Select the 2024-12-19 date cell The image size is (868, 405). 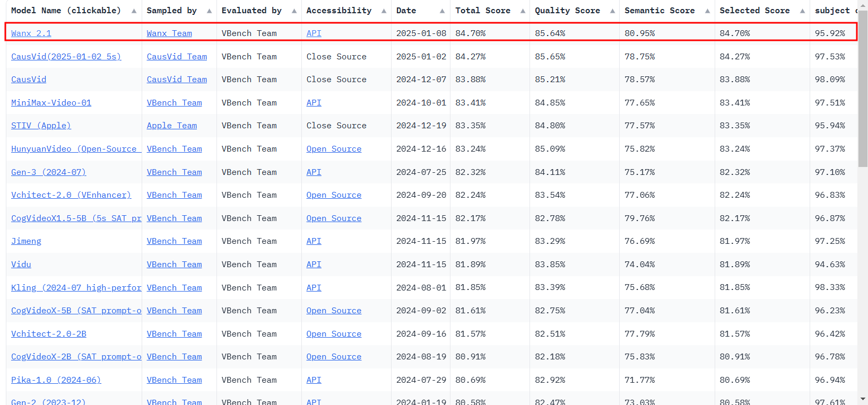[x=421, y=126]
